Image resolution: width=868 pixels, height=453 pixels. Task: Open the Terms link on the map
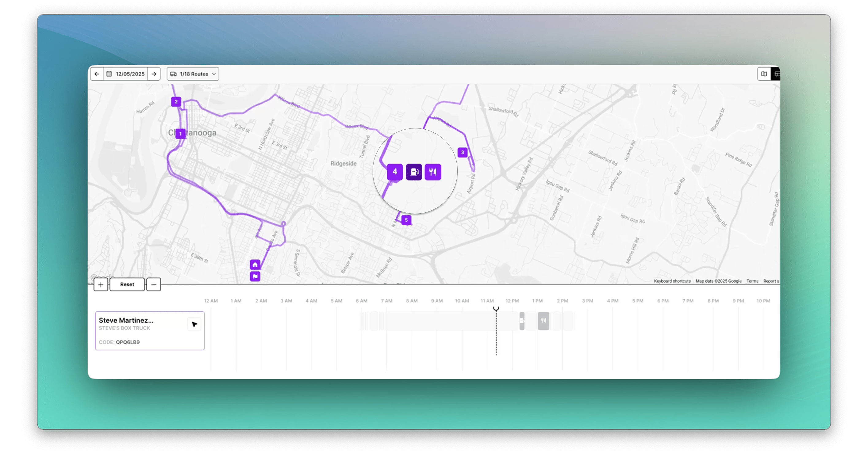click(752, 281)
